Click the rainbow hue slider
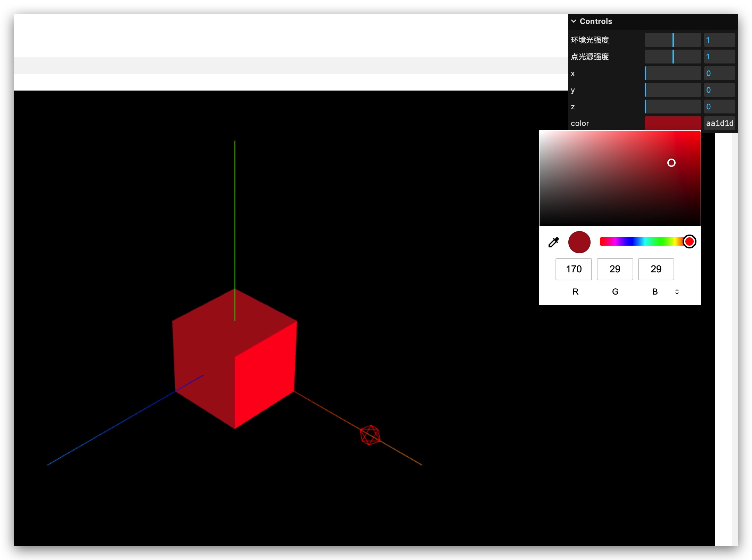The height and width of the screenshot is (560, 752). [x=647, y=241]
